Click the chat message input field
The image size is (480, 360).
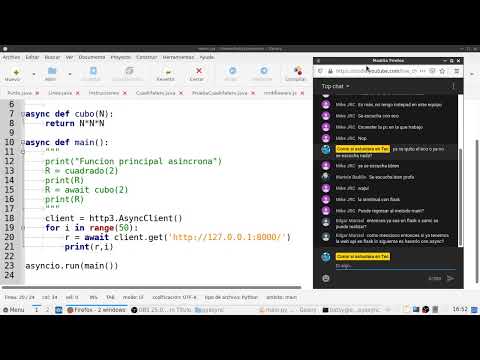tap(395, 266)
